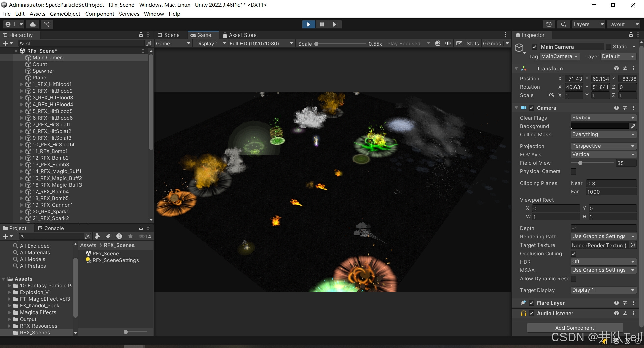Lock the Hierarchy panel

coord(141,35)
